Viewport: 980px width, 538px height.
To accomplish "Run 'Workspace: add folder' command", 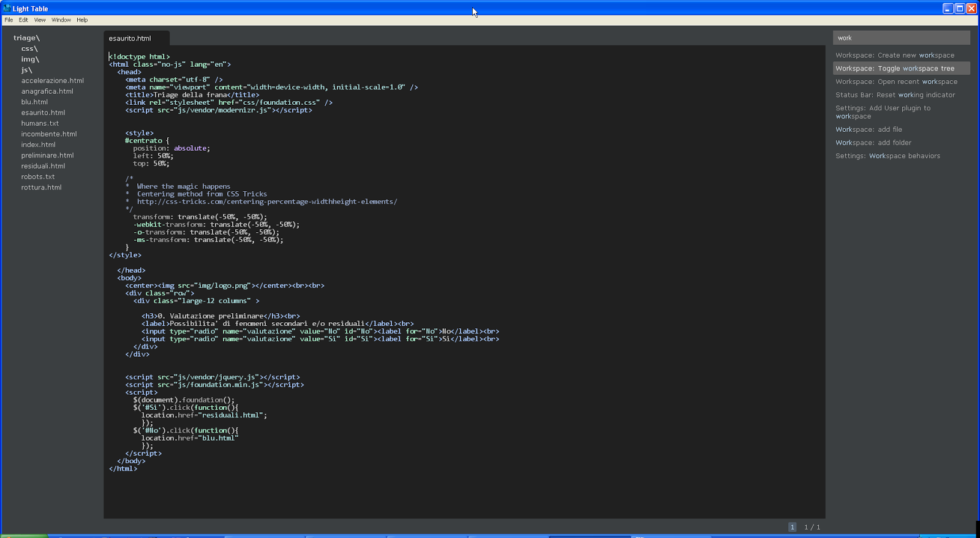I will click(x=901, y=143).
